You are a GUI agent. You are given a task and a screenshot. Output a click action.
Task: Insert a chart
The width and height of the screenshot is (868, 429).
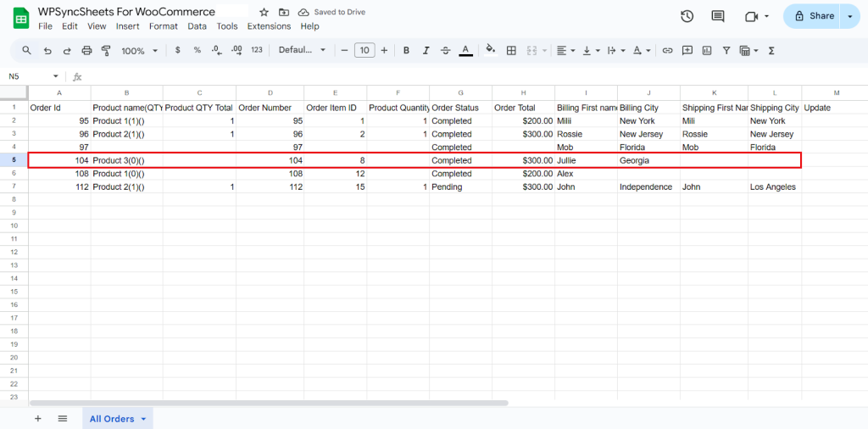point(707,50)
